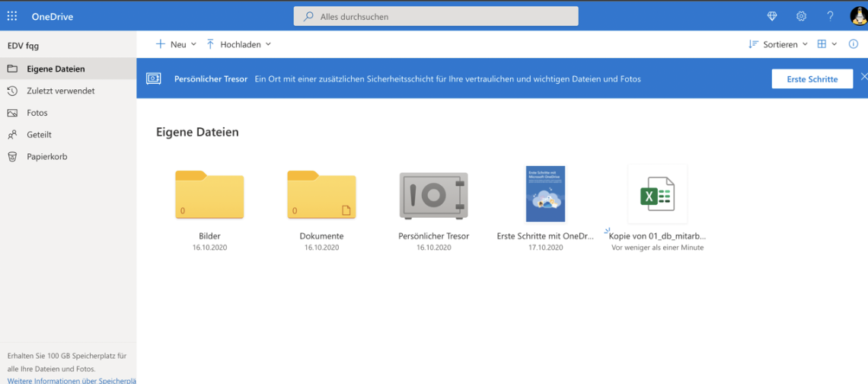The width and height of the screenshot is (868, 384).
Task: Click the Bilder folder name
Action: coord(210,236)
